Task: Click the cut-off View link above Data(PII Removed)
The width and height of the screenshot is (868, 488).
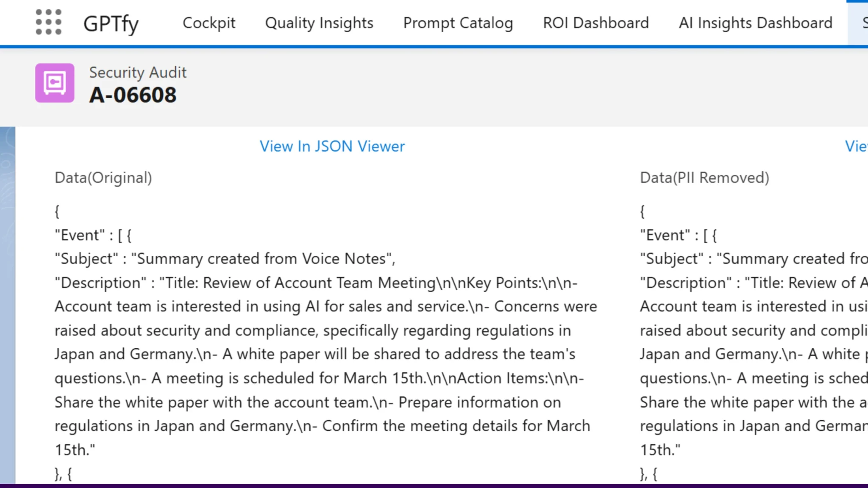Action: [856, 147]
